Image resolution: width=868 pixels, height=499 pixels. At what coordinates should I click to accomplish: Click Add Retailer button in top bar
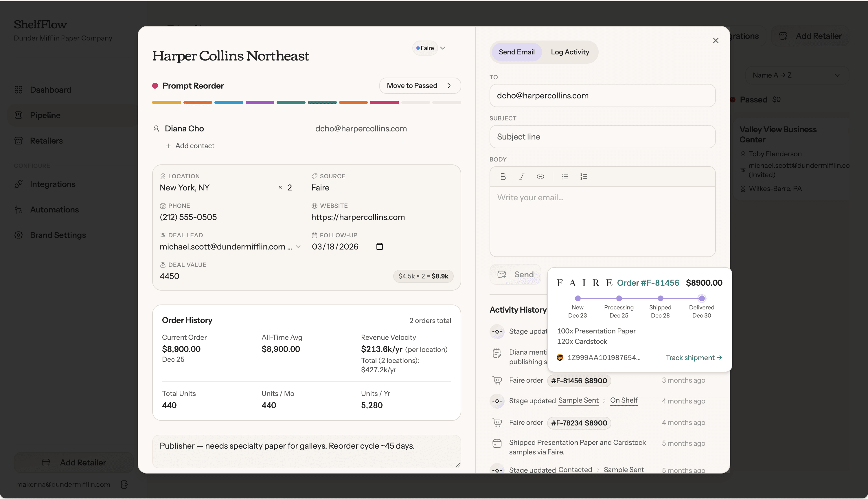tap(810, 36)
